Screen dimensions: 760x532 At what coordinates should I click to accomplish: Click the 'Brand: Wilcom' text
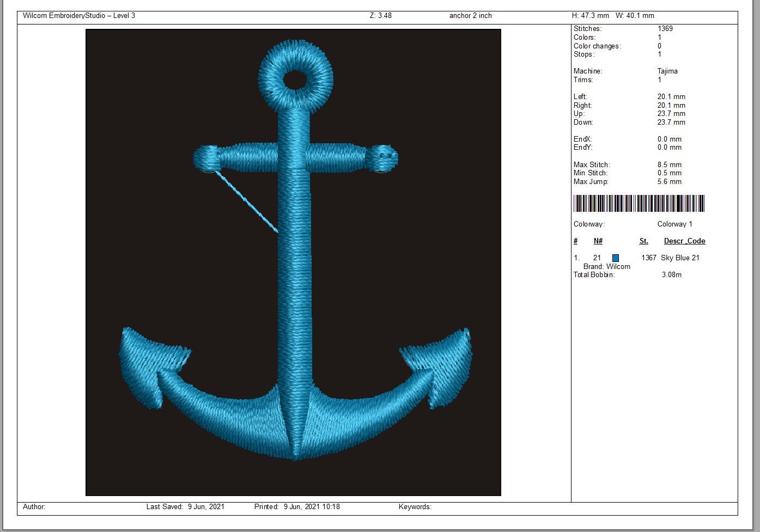point(607,267)
